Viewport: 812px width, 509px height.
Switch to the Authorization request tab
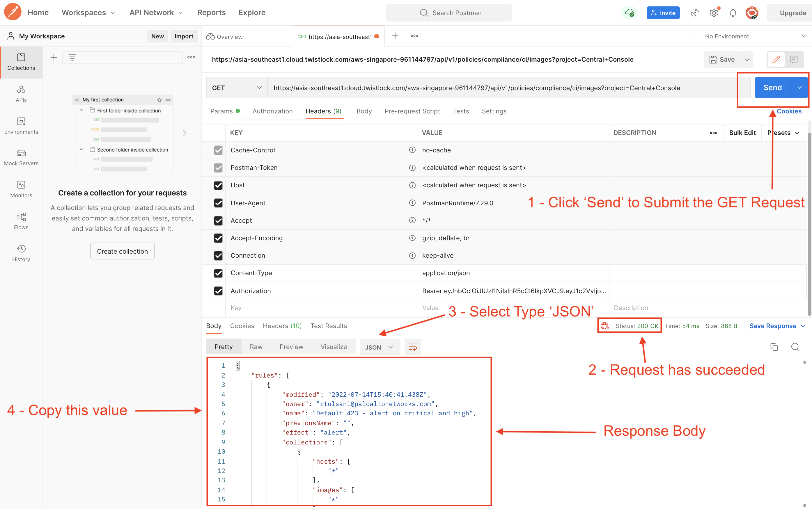[272, 111]
